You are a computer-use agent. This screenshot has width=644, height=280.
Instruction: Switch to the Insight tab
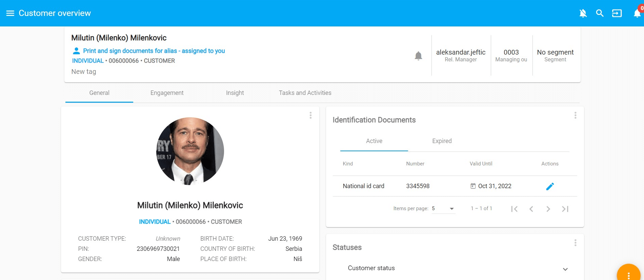pyautogui.click(x=235, y=93)
